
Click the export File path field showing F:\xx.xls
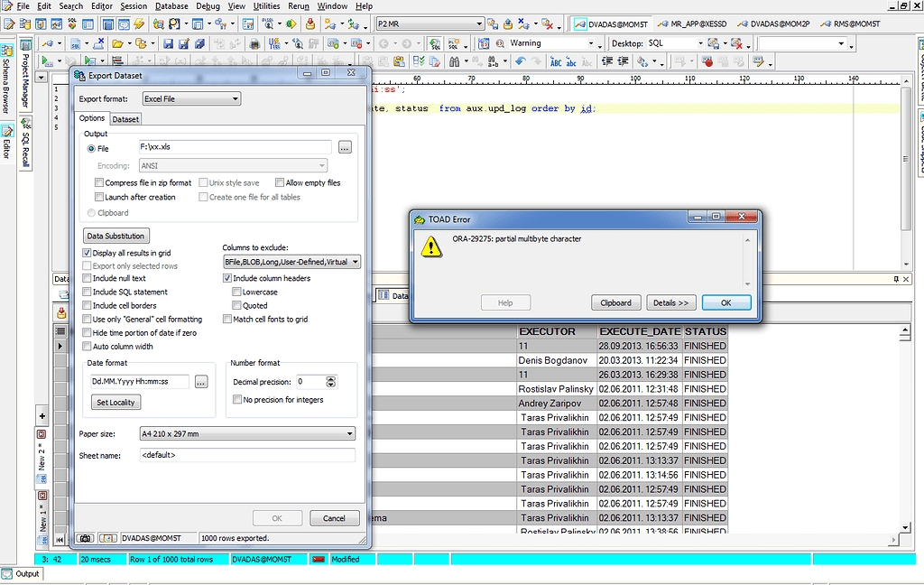[235, 148]
